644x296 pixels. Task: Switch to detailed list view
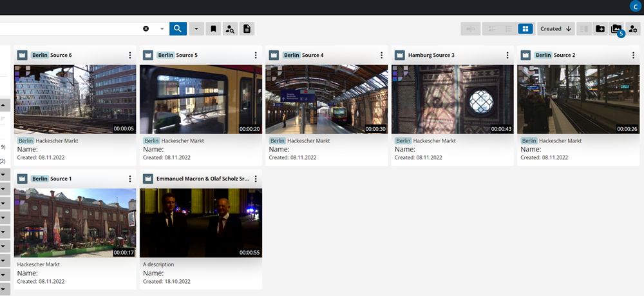491,29
